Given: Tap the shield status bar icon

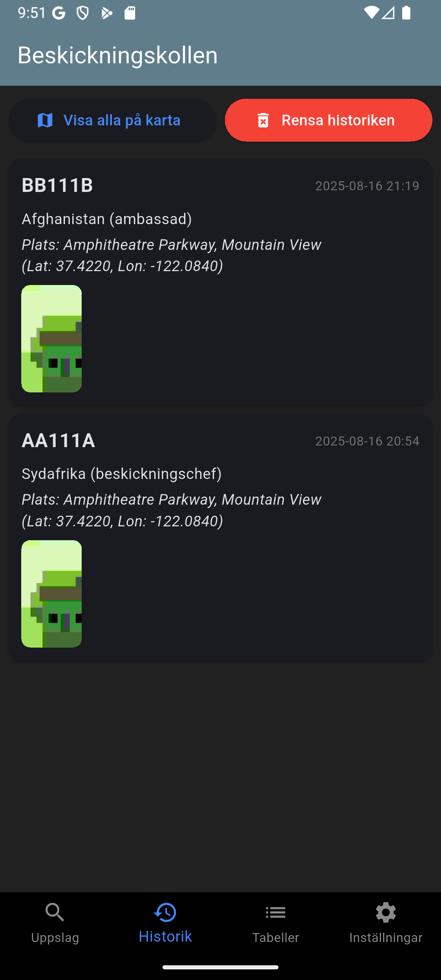Looking at the screenshot, I should coord(83,13).
